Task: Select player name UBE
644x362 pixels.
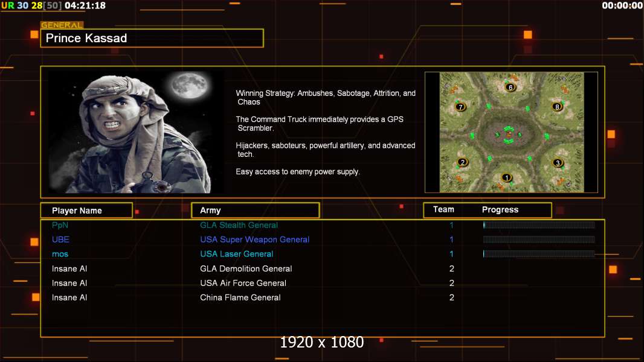Action: 60,240
